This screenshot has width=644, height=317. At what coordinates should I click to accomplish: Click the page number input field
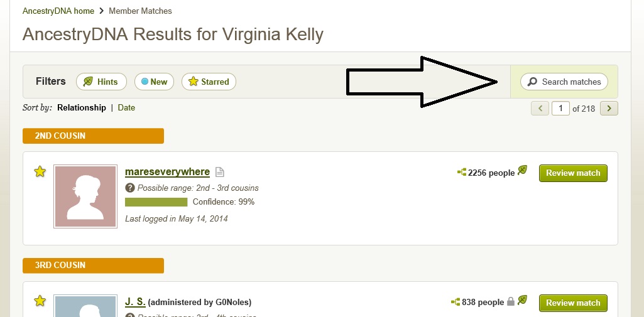click(x=560, y=109)
